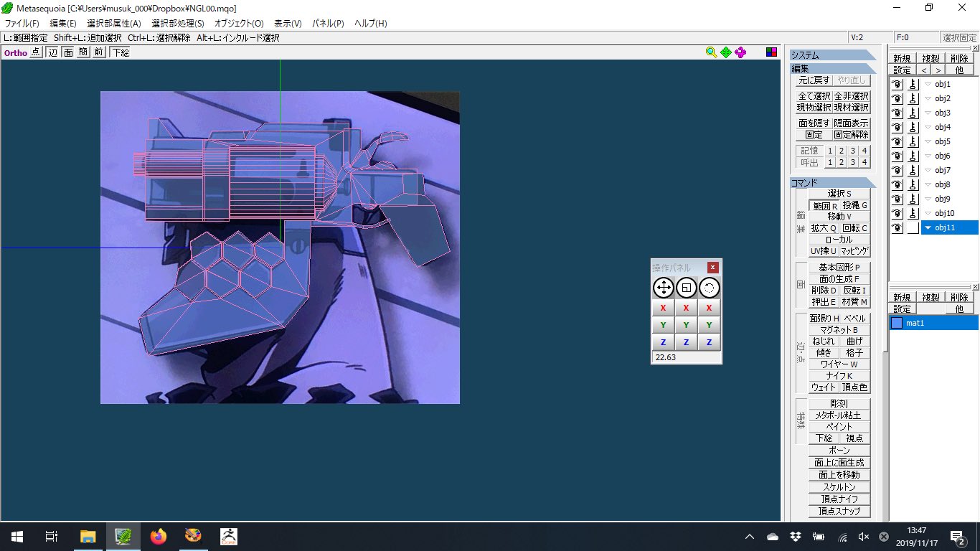
Task: Hide obj7 with its eye icon
Action: pos(897,170)
